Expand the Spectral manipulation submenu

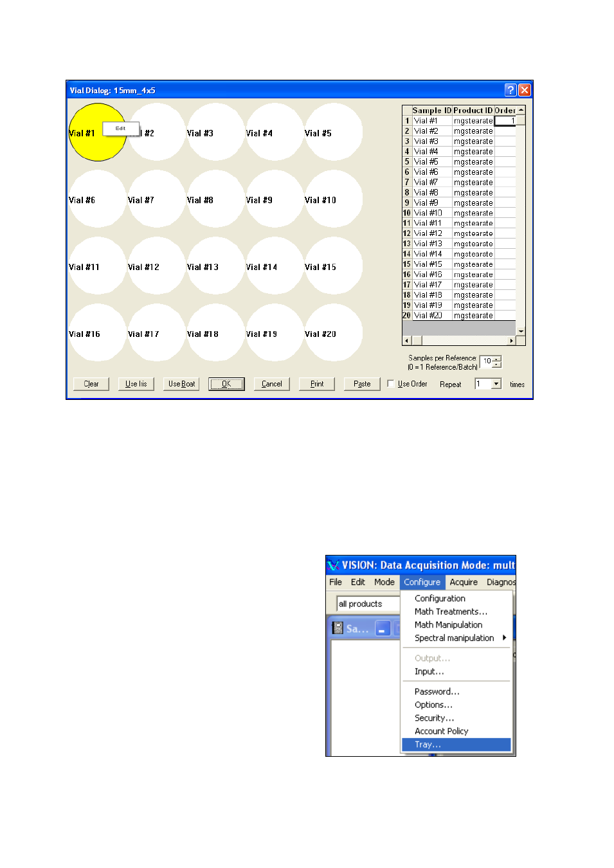point(456,638)
